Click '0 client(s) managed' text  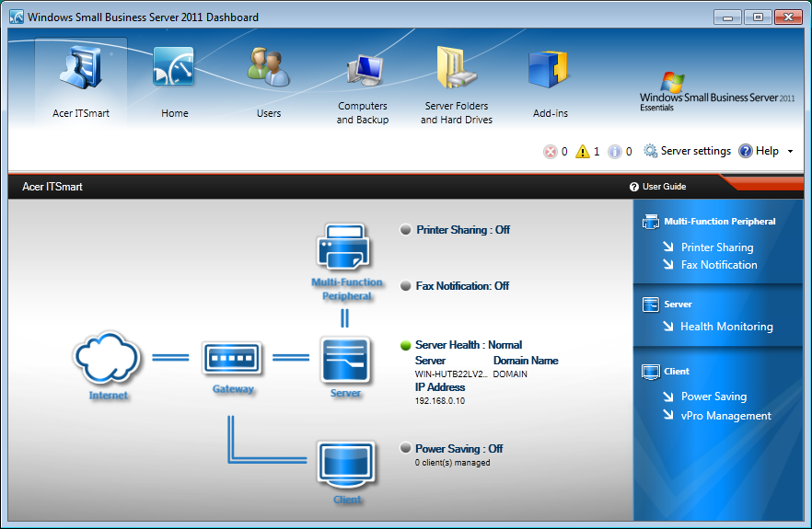point(452,462)
